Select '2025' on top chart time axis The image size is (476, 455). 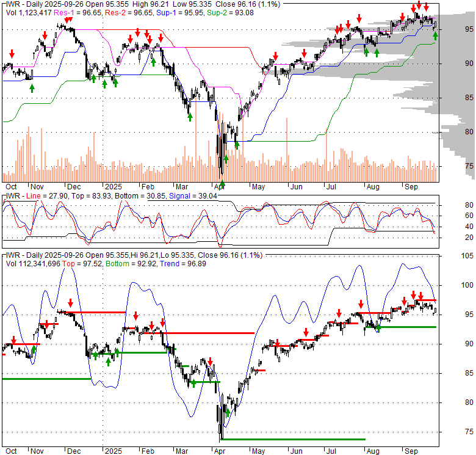coord(114,186)
